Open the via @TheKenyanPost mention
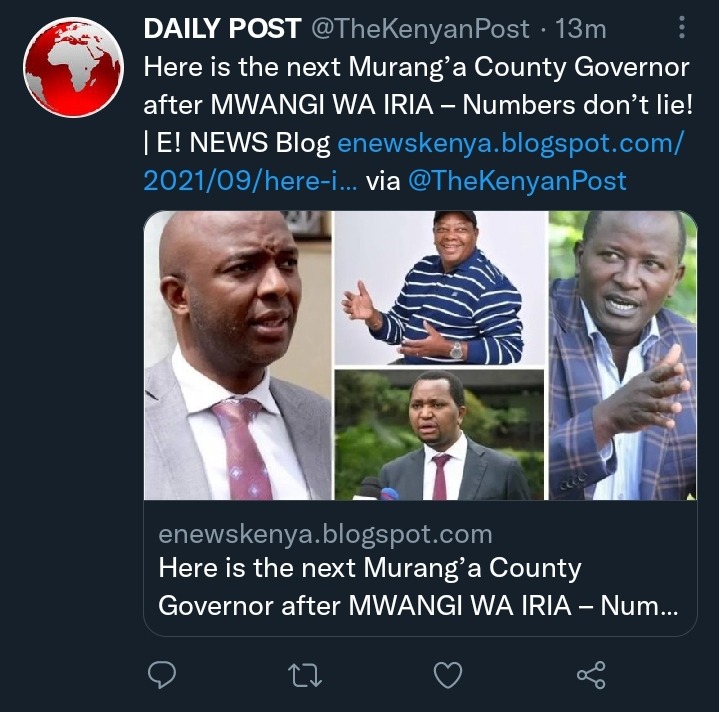The image size is (719, 712). (x=517, y=181)
